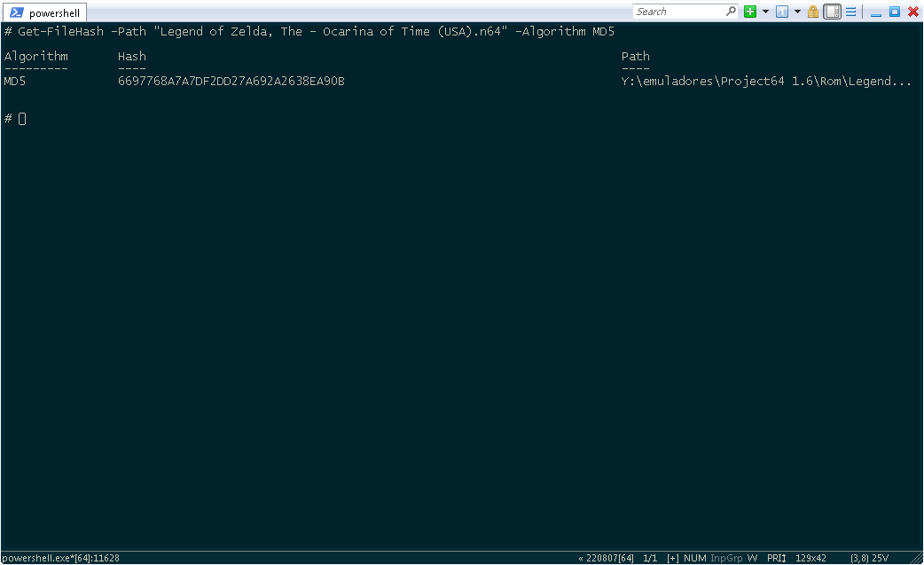Click the active console number icon
924x565 pixels.
click(782, 12)
